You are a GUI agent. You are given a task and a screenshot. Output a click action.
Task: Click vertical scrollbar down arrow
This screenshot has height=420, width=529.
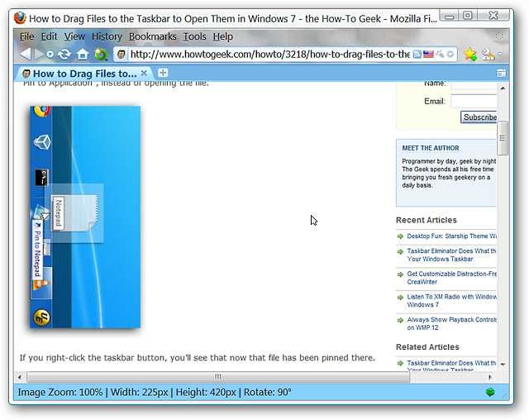point(503,365)
